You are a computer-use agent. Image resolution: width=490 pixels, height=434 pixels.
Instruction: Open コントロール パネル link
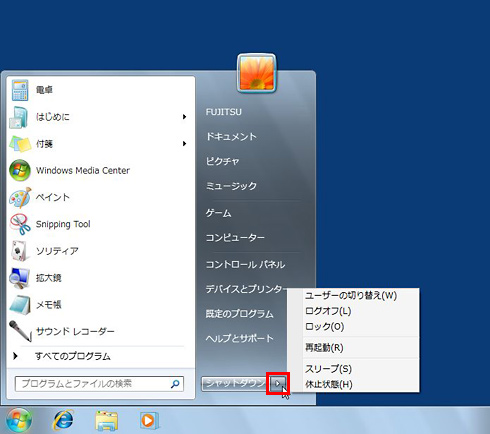point(245,265)
